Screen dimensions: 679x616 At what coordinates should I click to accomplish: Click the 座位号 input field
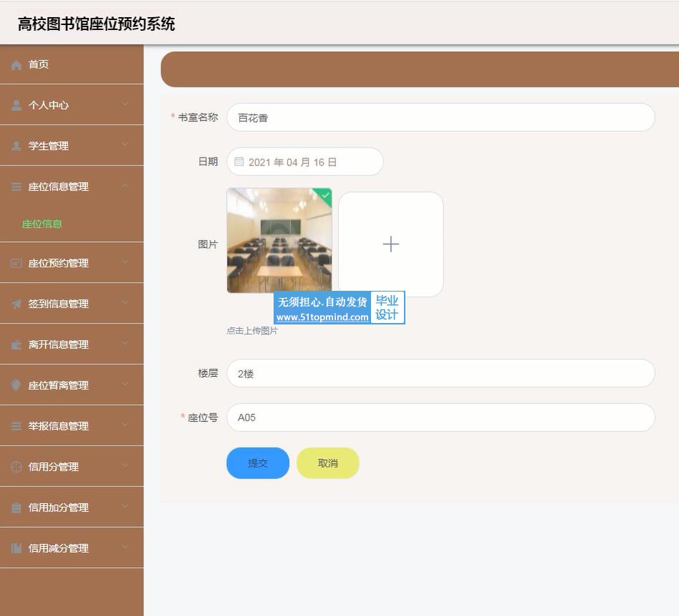440,418
